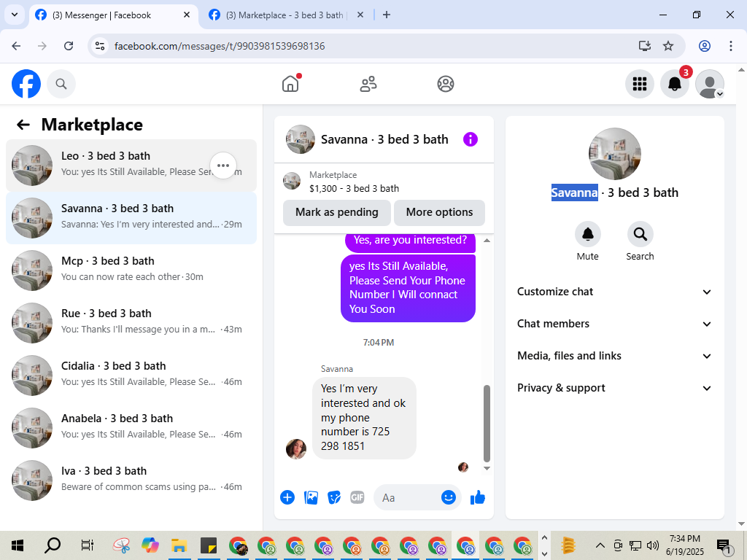Choose a GIF in composer
This screenshot has height=560, width=747.
click(x=357, y=497)
